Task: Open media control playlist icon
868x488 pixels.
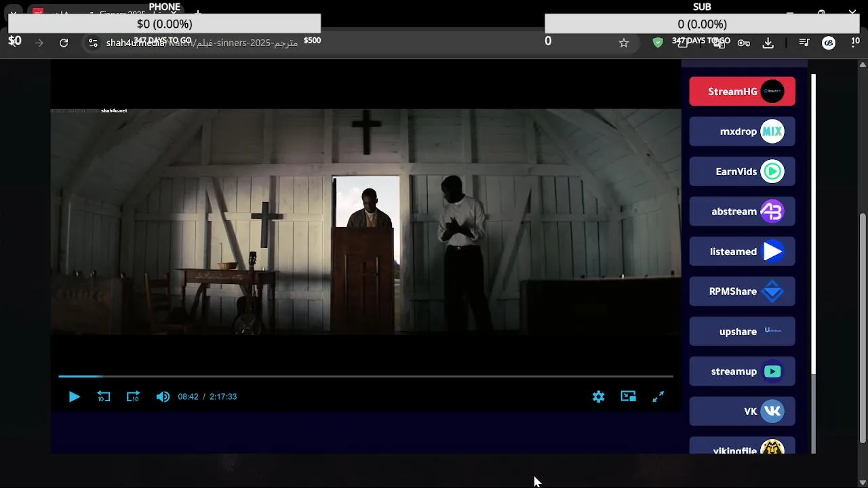Action: pyautogui.click(x=804, y=43)
